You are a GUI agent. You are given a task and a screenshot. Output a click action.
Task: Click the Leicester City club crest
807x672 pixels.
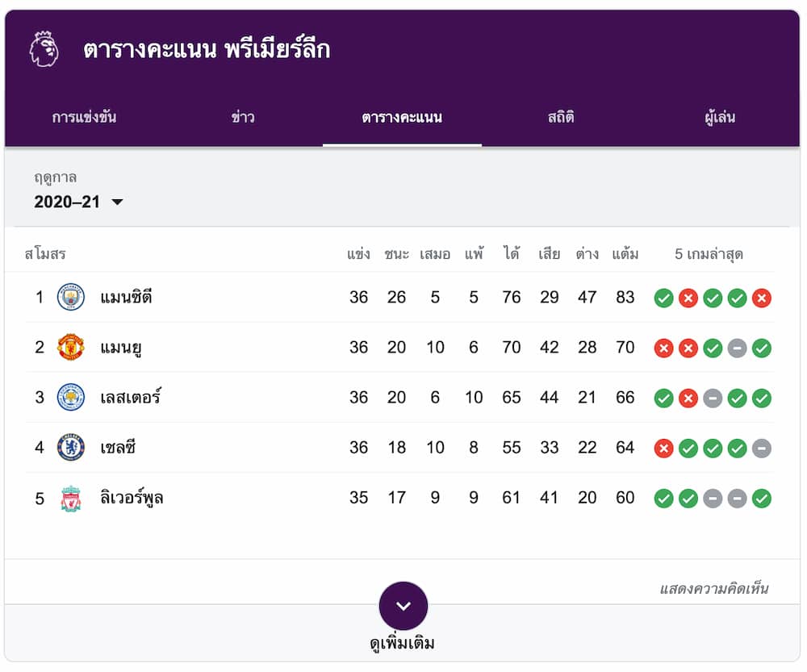click(x=70, y=397)
